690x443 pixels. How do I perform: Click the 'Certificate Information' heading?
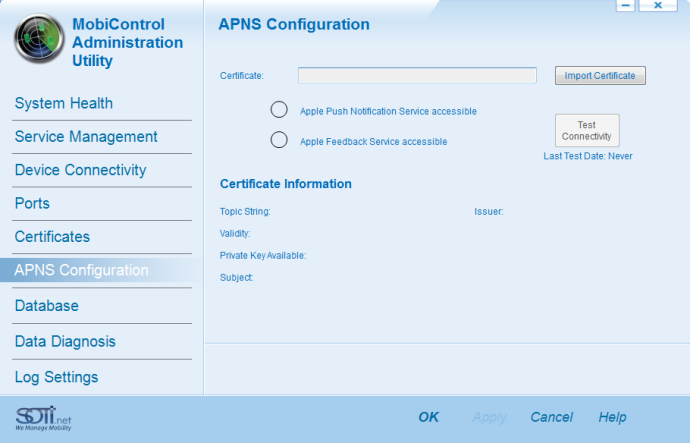click(286, 184)
